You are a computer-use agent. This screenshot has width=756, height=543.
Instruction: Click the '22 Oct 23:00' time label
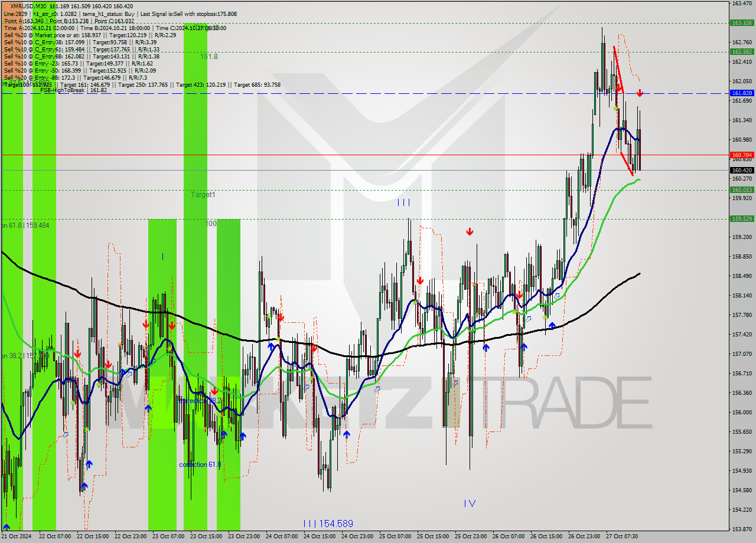(x=130, y=537)
